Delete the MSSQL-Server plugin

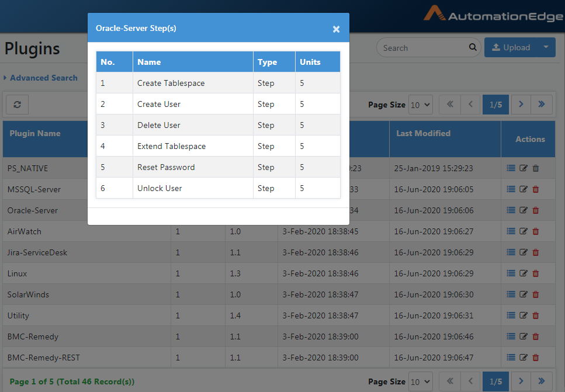(x=536, y=189)
